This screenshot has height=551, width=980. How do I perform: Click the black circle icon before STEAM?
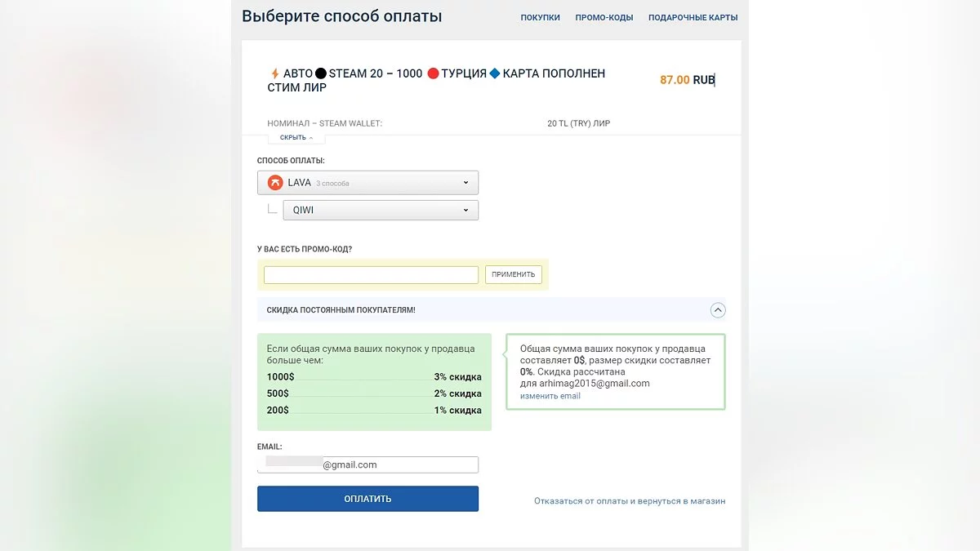(321, 73)
